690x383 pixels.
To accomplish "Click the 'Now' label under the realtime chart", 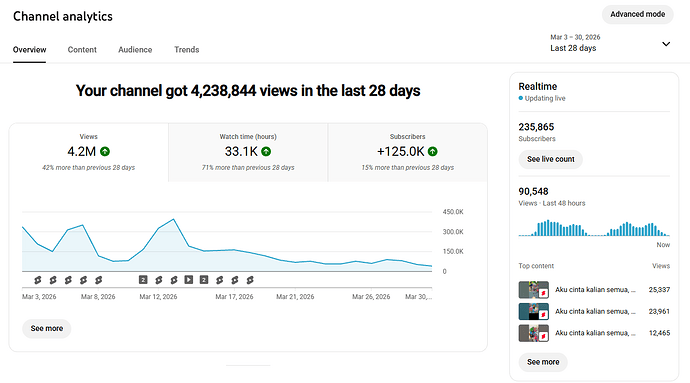I will (x=663, y=245).
